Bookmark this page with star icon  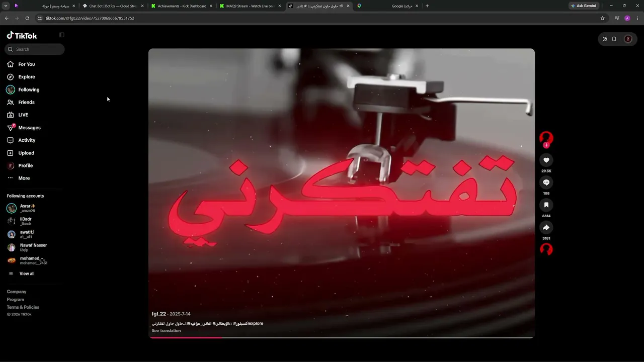coord(603,18)
